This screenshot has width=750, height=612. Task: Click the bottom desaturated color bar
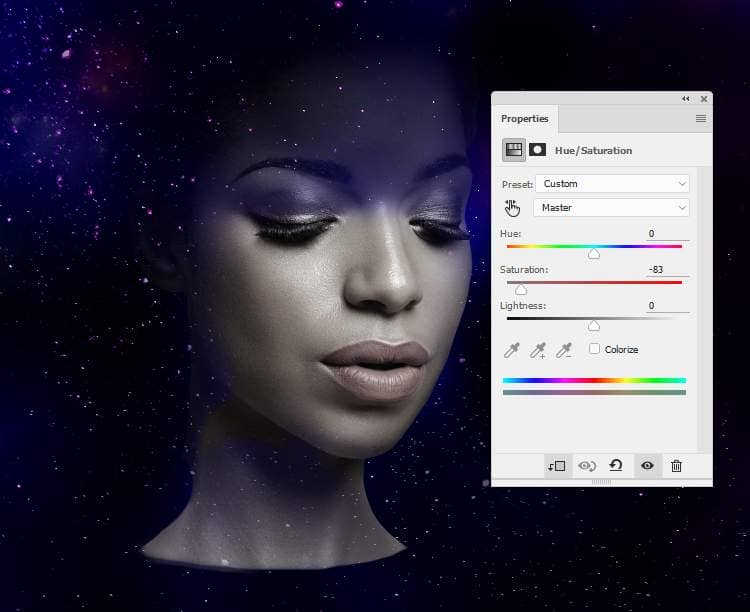point(594,392)
